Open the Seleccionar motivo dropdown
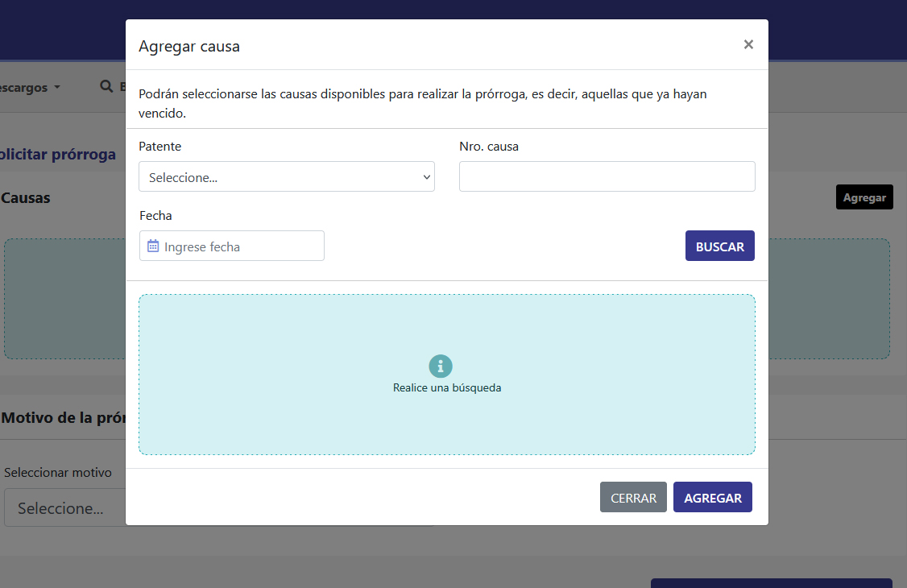 point(64,508)
